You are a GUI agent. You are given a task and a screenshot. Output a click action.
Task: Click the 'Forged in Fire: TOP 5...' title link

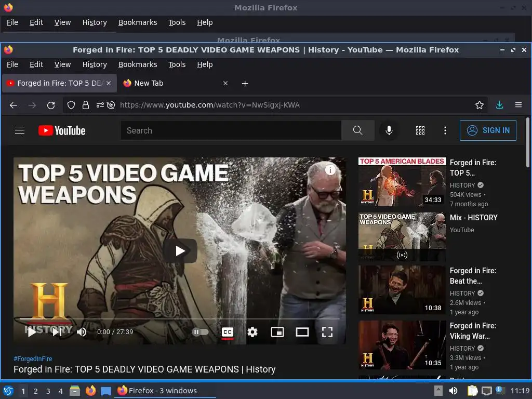coord(473,168)
